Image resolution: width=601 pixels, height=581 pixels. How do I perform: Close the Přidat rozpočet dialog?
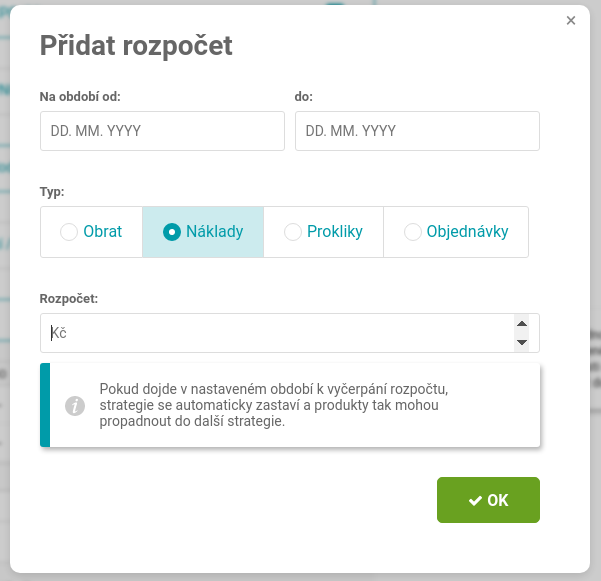[571, 21]
